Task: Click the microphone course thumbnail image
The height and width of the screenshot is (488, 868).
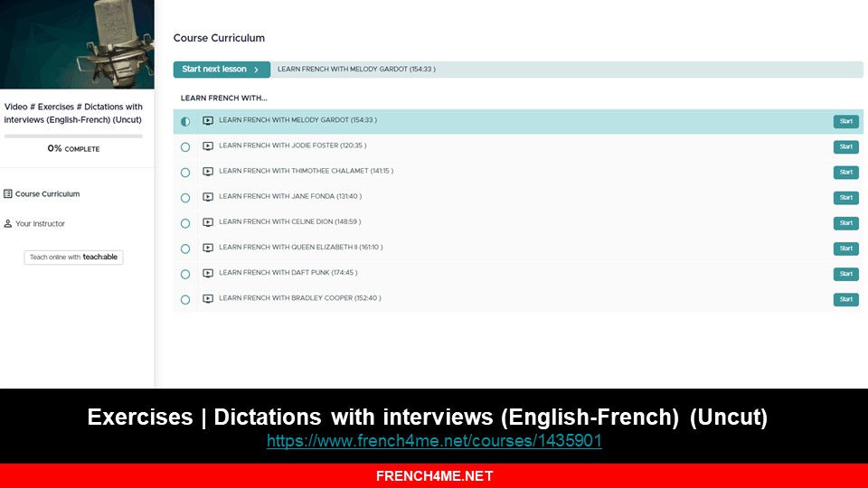Action: pos(77,44)
